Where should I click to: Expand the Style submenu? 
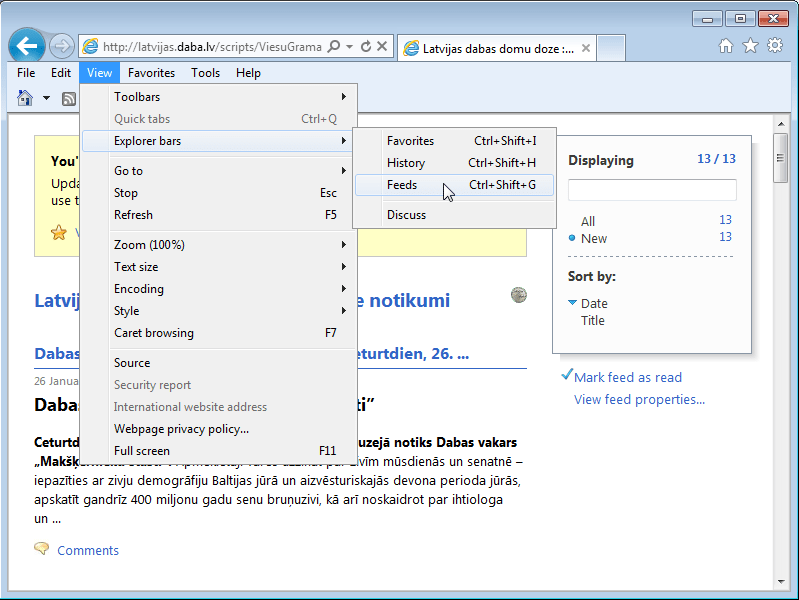tap(219, 311)
